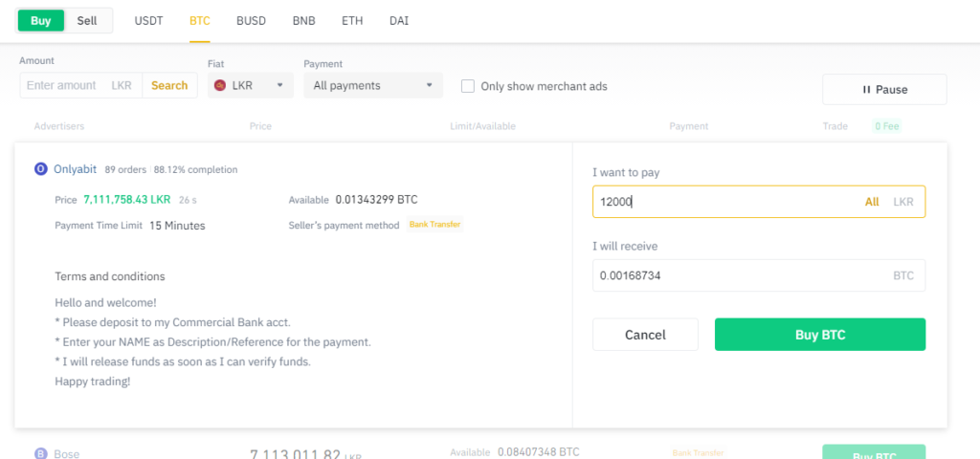Select the DAI tab
The width and height of the screenshot is (980, 459).
(x=399, y=21)
